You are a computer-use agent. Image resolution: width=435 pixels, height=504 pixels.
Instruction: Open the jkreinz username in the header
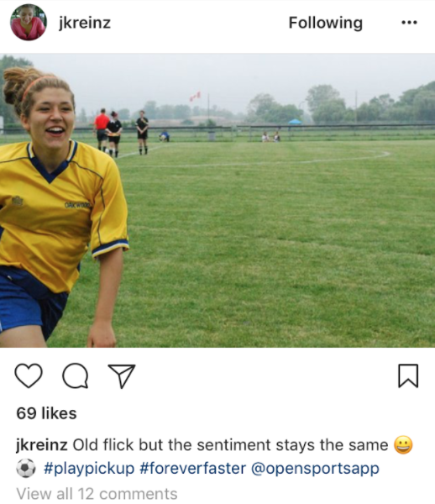tap(85, 23)
